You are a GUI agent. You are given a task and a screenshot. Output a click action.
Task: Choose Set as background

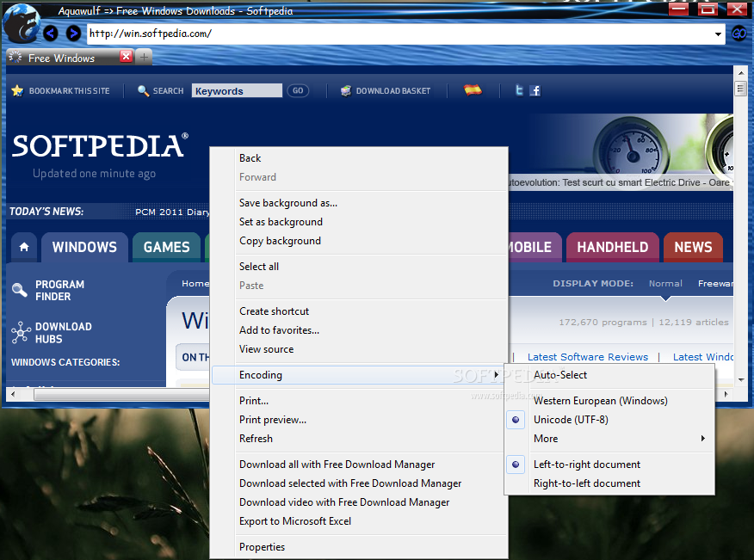(359, 222)
